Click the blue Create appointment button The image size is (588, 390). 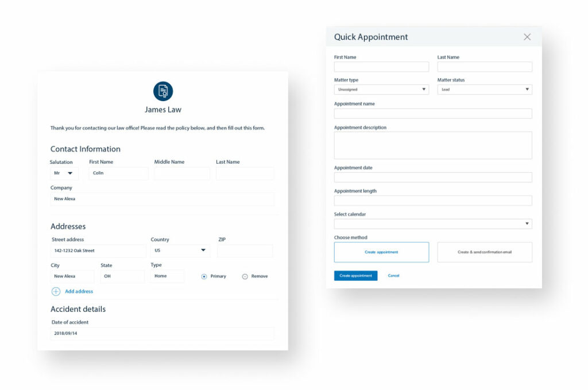[355, 276]
